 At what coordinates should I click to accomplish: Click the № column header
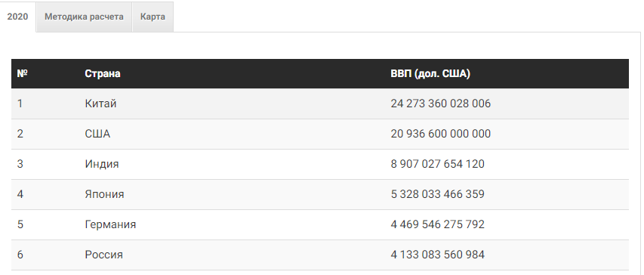[22, 73]
